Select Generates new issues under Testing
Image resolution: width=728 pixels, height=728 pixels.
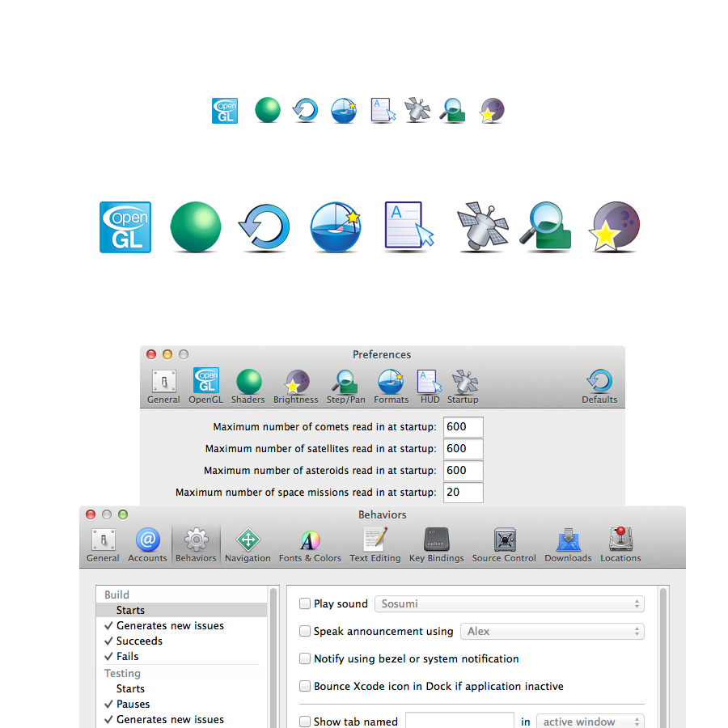click(181, 719)
